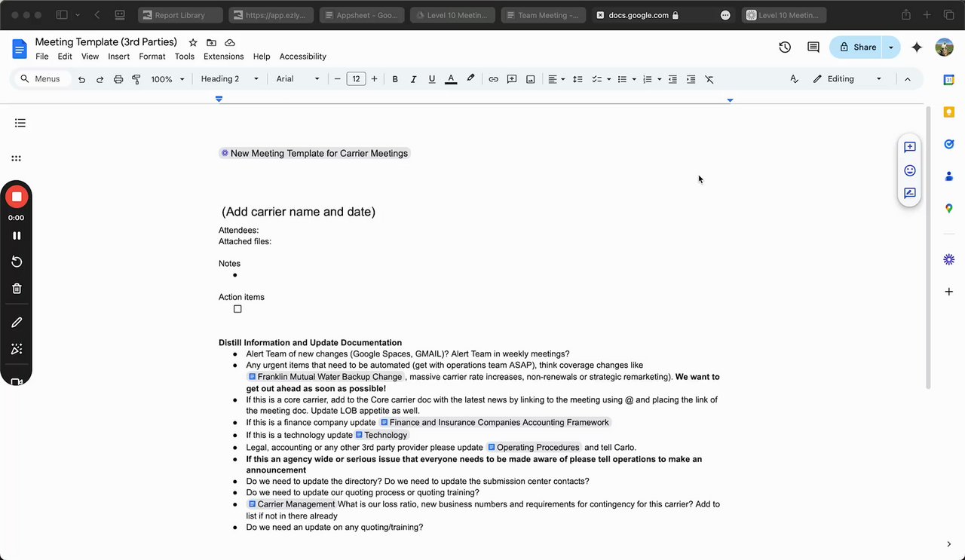The width and height of the screenshot is (965, 560).
Task: Open the 100% zoom dropdown
Action: coord(167,79)
